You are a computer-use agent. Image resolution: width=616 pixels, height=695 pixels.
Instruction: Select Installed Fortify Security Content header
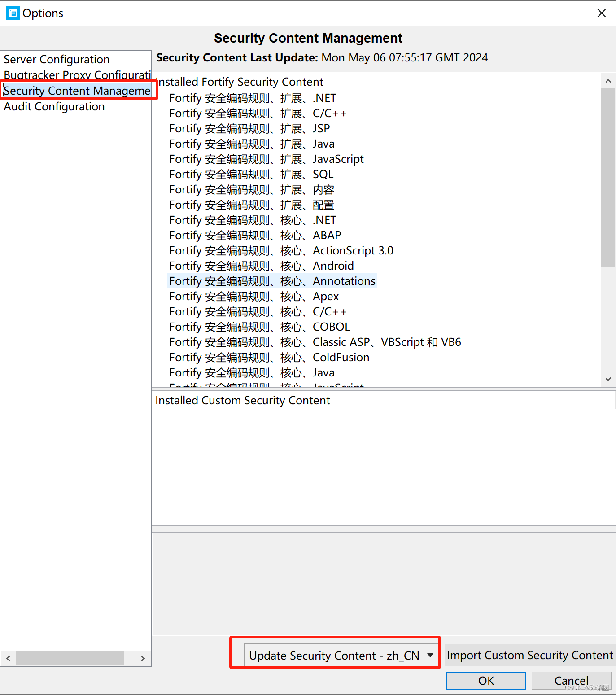tap(240, 82)
